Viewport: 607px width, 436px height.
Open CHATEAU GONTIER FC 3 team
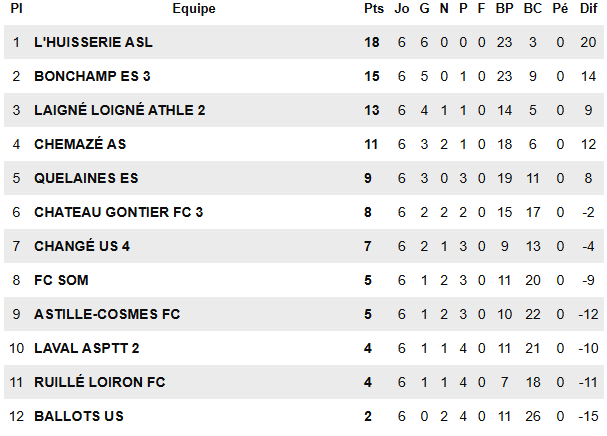118,212
